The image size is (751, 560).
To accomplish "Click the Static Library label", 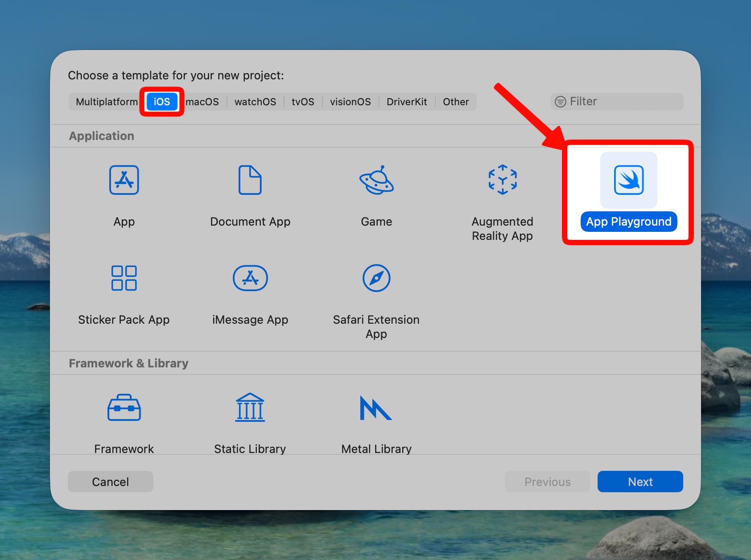I will (250, 449).
